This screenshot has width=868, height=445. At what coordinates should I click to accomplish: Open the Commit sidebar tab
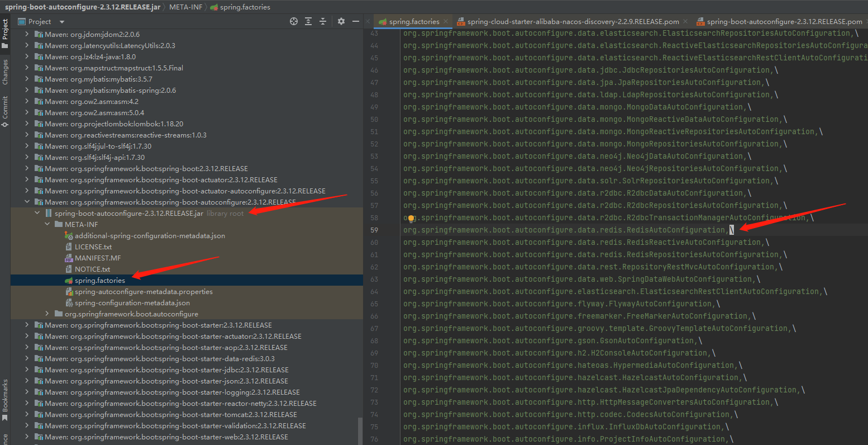click(x=5, y=111)
